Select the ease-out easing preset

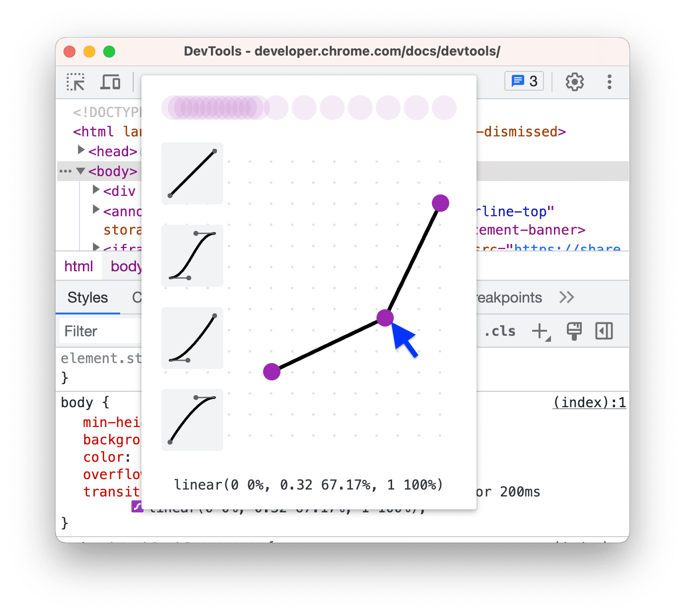click(192, 420)
